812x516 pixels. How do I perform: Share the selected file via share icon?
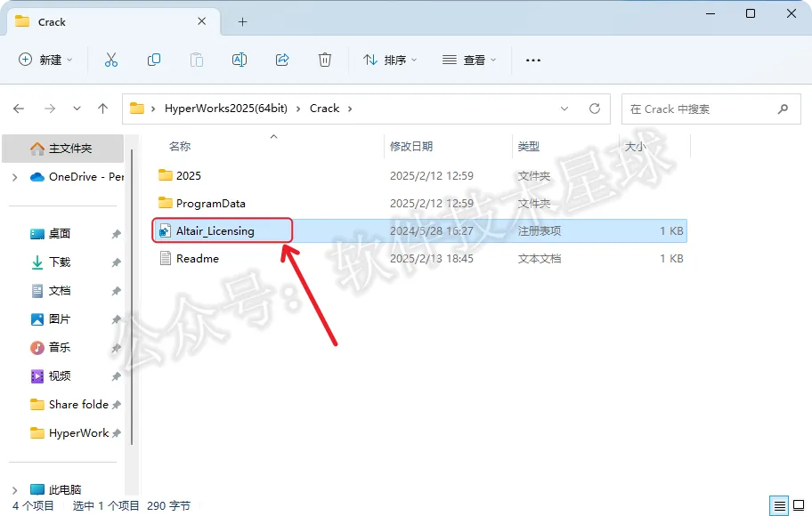coord(282,60)
